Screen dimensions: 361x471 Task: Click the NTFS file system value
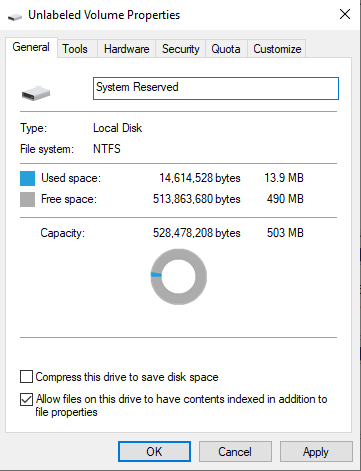tap(107, 149)
